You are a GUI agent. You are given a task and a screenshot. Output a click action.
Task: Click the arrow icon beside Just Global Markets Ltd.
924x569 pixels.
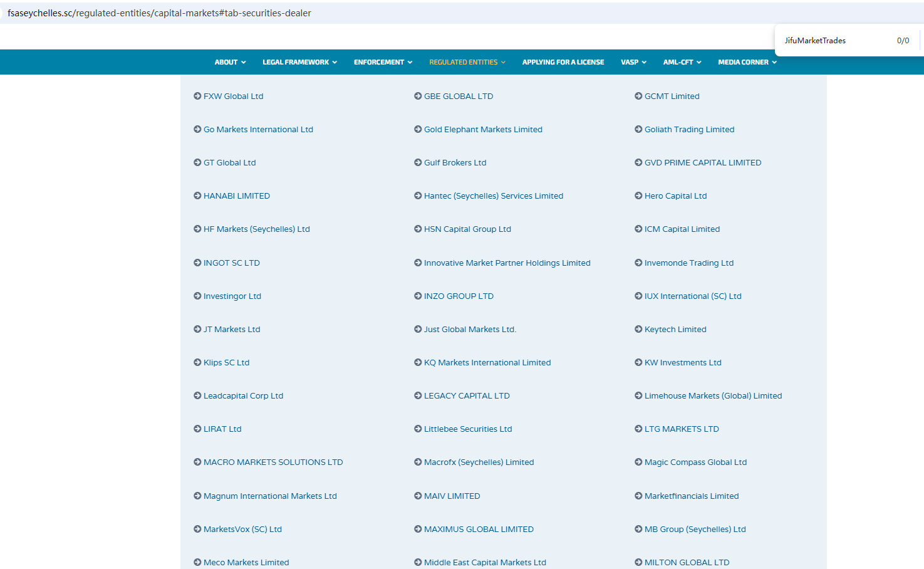[418, 329]
